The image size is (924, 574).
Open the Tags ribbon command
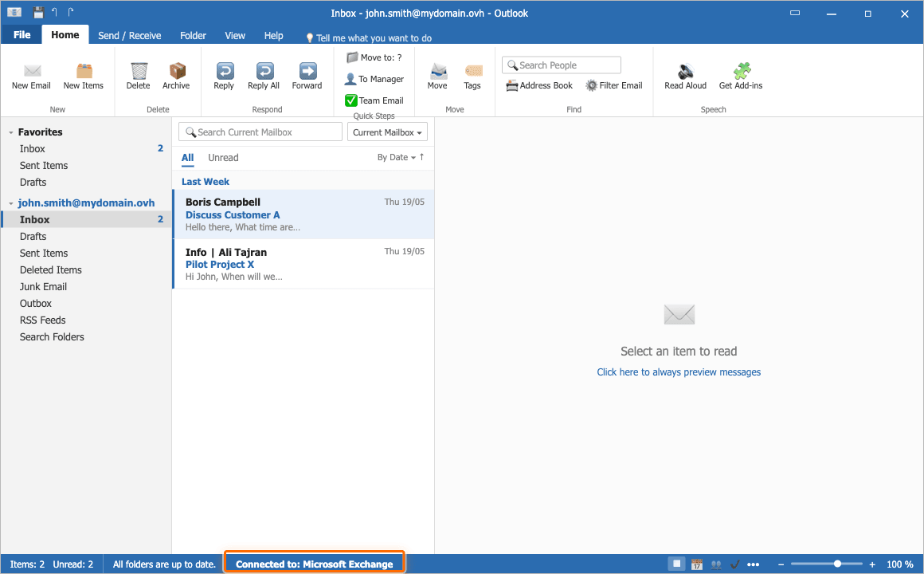(x=472, y=77)
